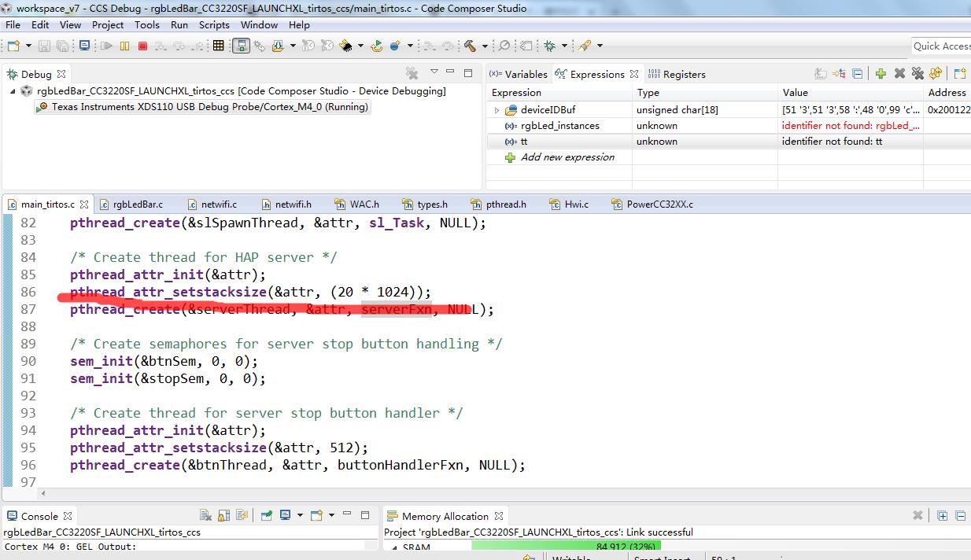Image resolution: width=971 pixels, height=560 pixels.
Task: Open the Project menu
Action: coord(108,24)
